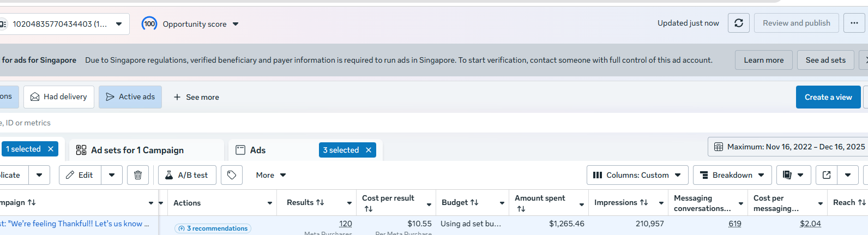Open Impressions column options arrow
868x235 pixels.
[x=661, y=203]
